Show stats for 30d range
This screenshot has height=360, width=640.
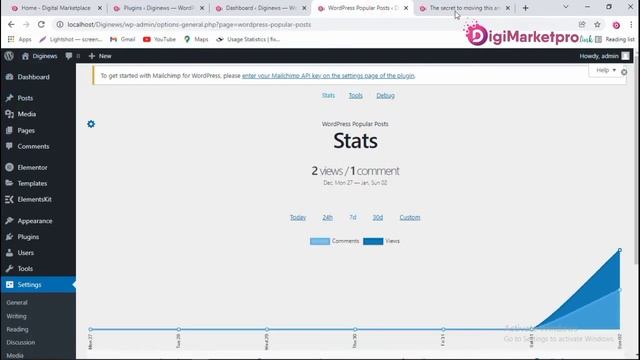(378, 218)
